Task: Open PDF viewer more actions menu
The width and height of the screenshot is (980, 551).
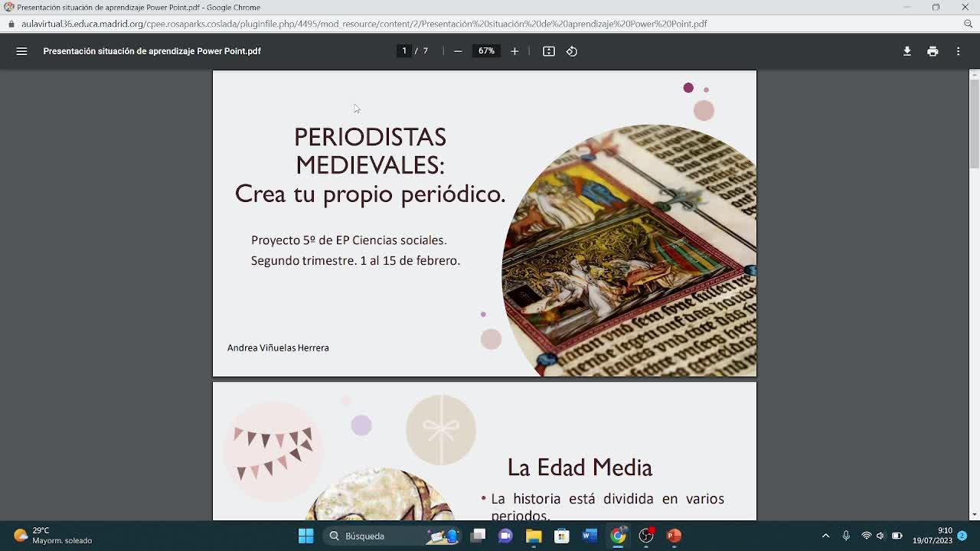Action: pyautogui.click(x=958, y=51)
